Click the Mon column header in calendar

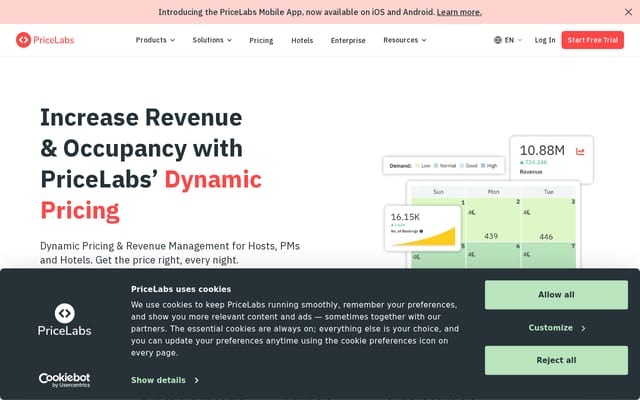coord(493,192)
